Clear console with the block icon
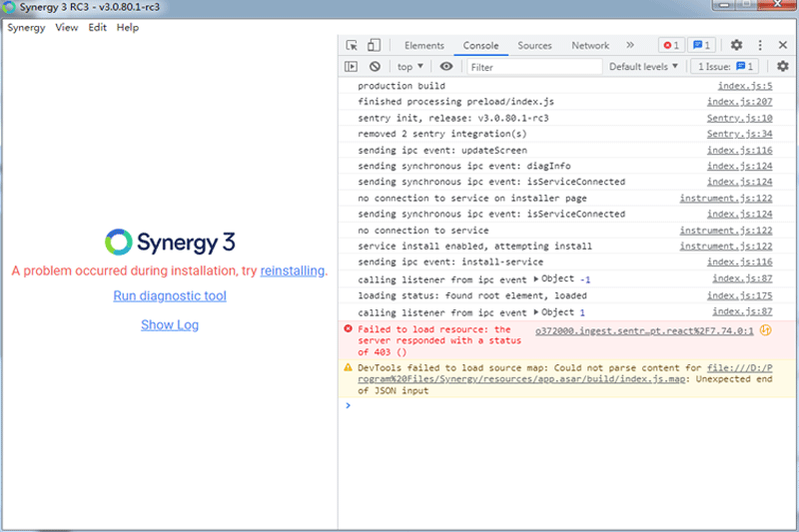Viewport: 799px width, 532px height. 376,67
